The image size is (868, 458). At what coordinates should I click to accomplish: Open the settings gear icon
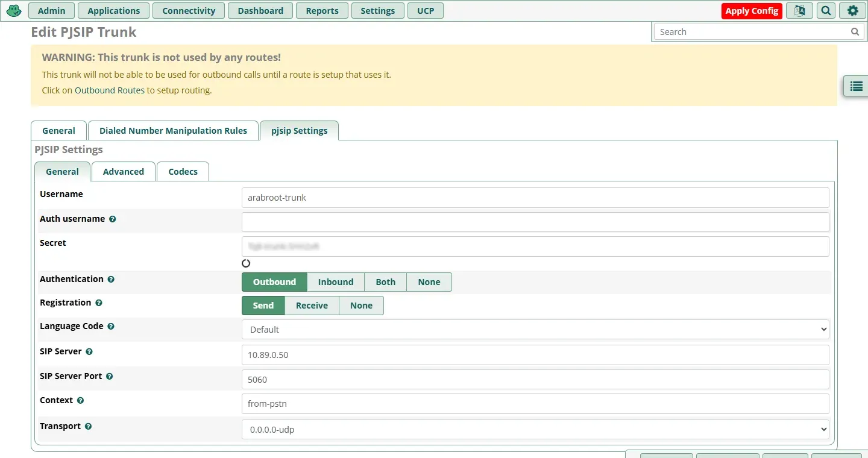point(852,11)
